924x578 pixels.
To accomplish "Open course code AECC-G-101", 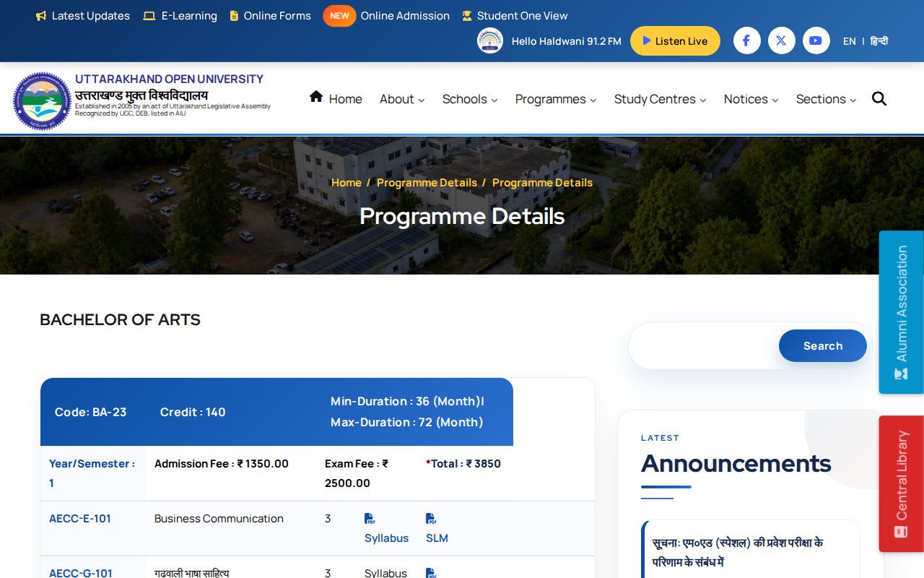I will (81, 574).
